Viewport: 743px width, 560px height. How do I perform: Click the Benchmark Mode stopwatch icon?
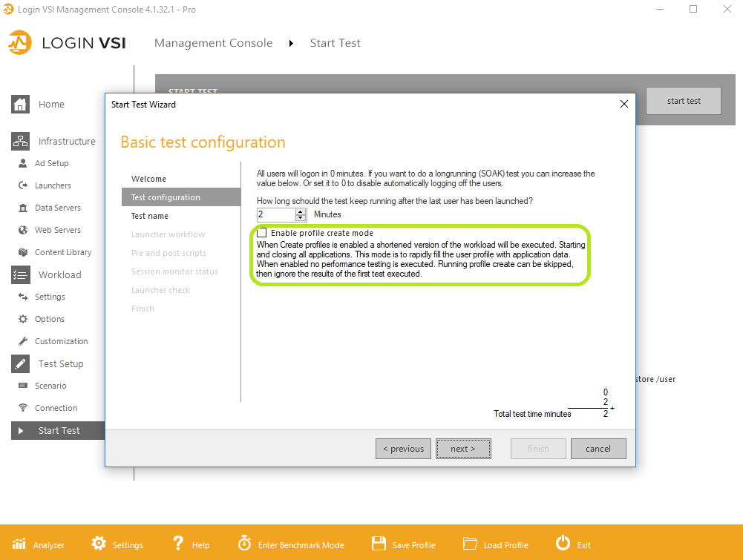pyautogui.click(x=244, y=543)
